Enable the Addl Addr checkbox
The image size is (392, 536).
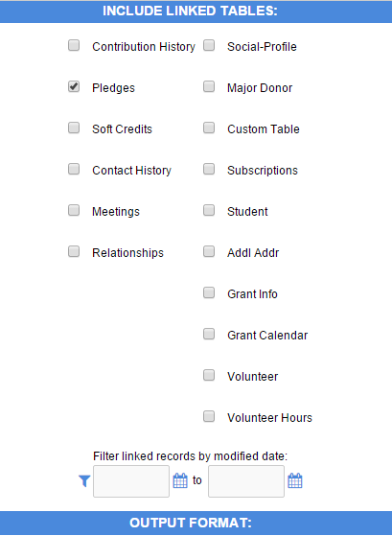click(x=209, y=251)
